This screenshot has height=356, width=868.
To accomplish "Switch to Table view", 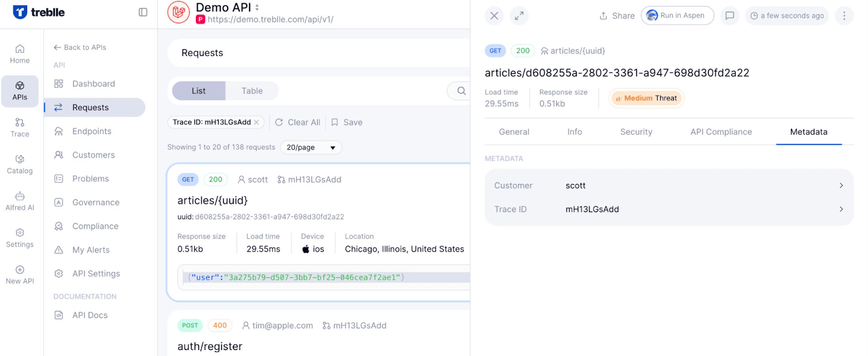I will (x=252, y=91).
